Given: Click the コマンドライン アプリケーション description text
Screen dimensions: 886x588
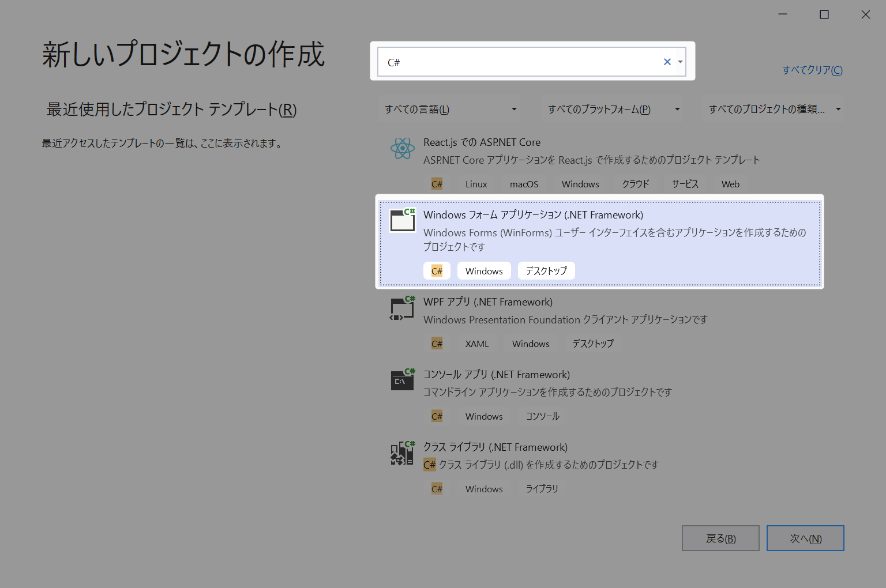Looking at the screenshot, I should (547, 392).
